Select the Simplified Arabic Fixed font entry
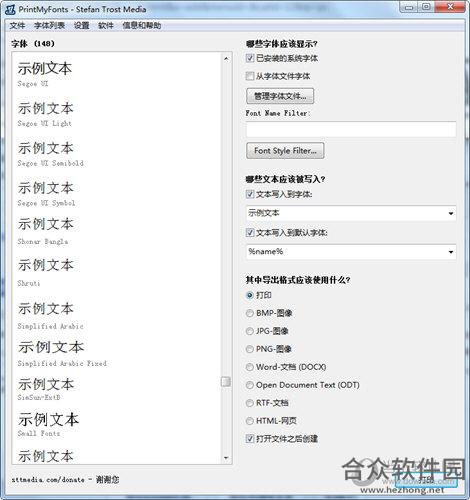Image resolution: width=470 pixels, height=500 pixels. coord(62,354)
